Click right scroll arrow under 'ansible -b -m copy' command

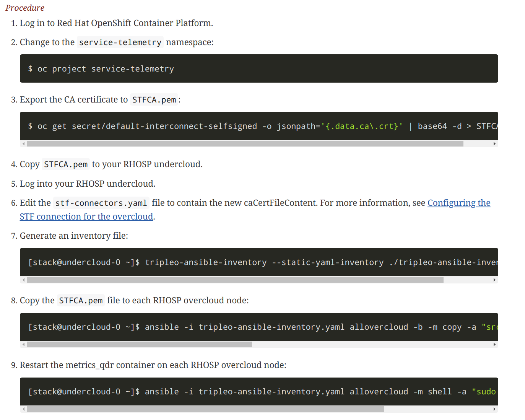(x=494, y=345)
